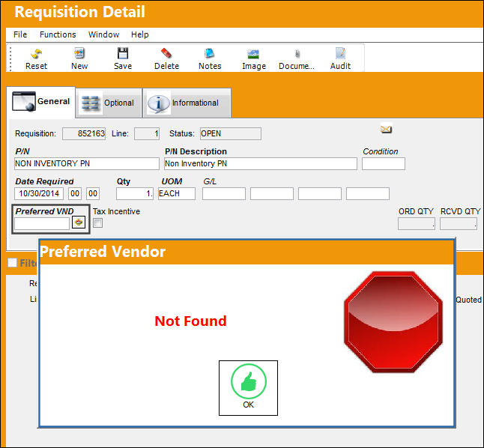Click the toolbar drag handle dots
Viewport: 484px width, 448px height.
[x=10, y=58]
